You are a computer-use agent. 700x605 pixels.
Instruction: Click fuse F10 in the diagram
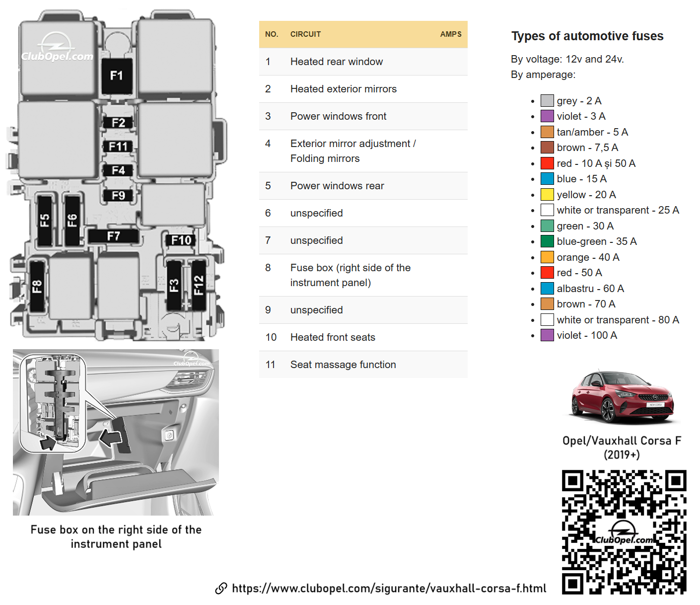coord(181,240)
